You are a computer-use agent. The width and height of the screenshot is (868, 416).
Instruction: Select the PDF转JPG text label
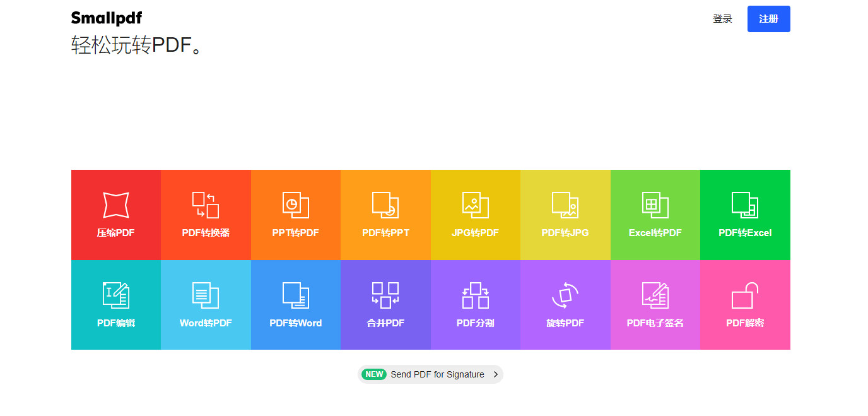click(x=565, y=233)
